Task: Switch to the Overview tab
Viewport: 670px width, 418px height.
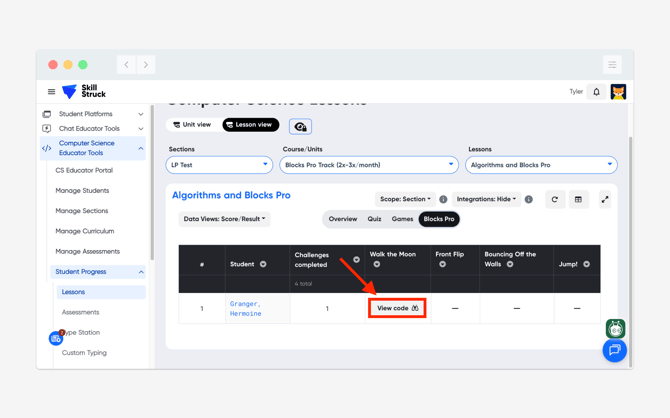Action: (343, 219)
